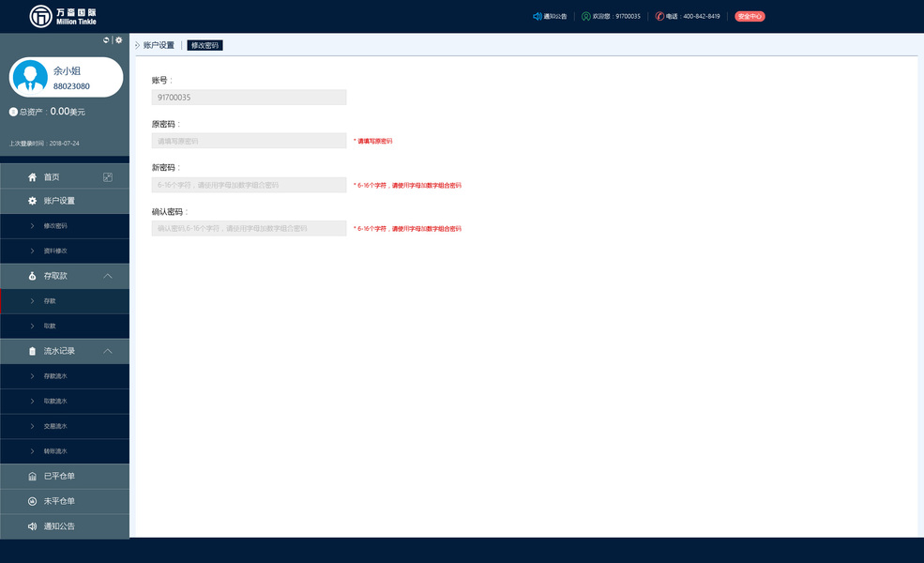Image resolution: width=924 pixels, height=563 pixels.
Task: Click the 账户设置 breadcrumb text
Action: [x=159, y=45]
